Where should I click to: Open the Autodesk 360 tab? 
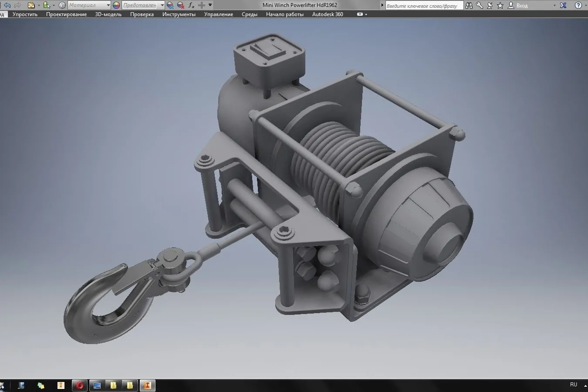pyautogui.click(x=328, y=14)
